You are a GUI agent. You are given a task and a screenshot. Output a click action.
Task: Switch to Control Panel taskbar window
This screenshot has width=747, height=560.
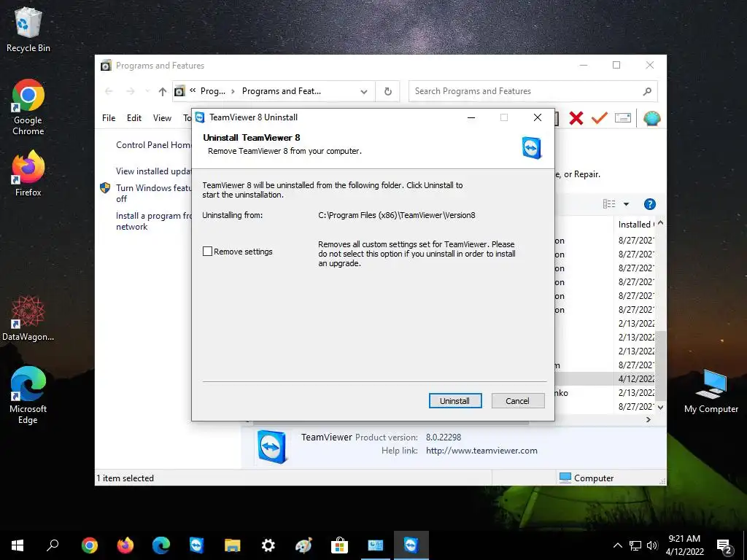376,545
